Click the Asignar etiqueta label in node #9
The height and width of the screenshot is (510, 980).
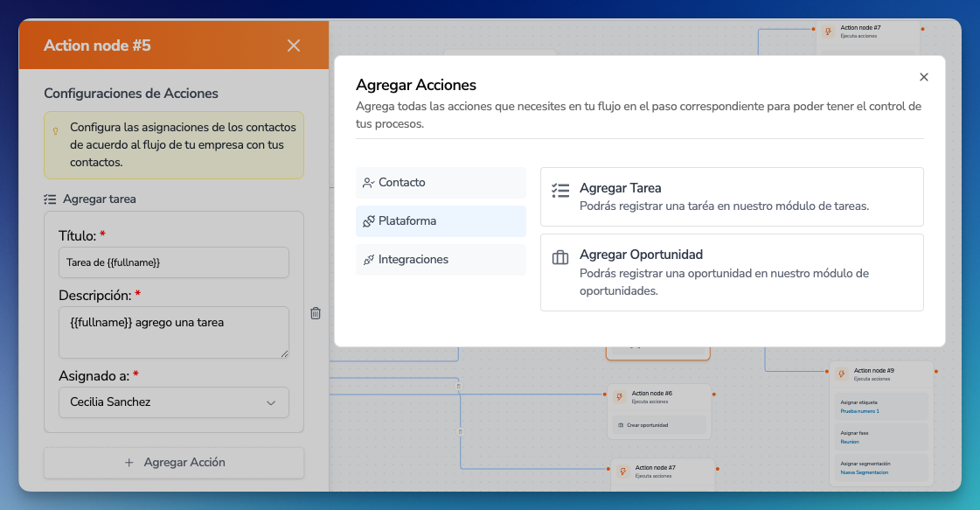point(858,402)
